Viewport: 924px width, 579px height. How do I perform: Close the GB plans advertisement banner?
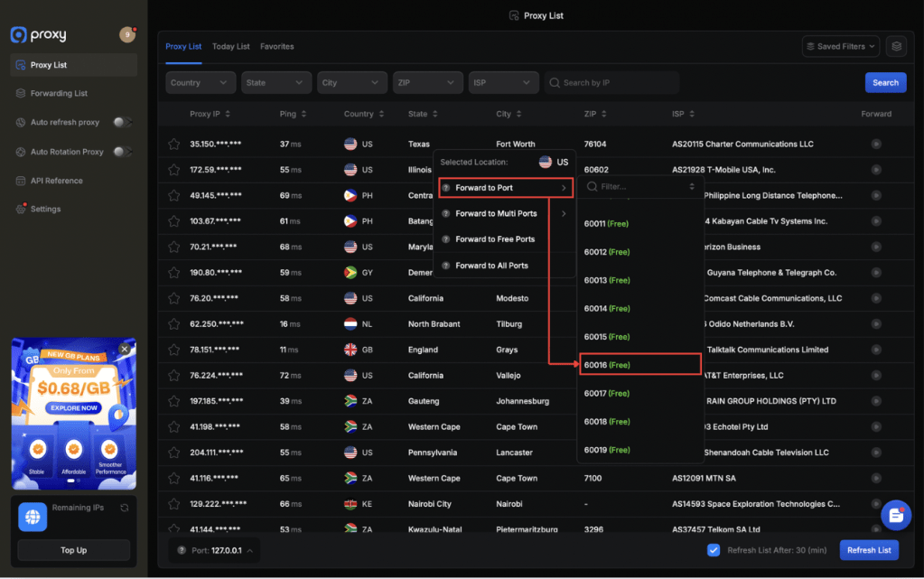click(x=125, y=349)
